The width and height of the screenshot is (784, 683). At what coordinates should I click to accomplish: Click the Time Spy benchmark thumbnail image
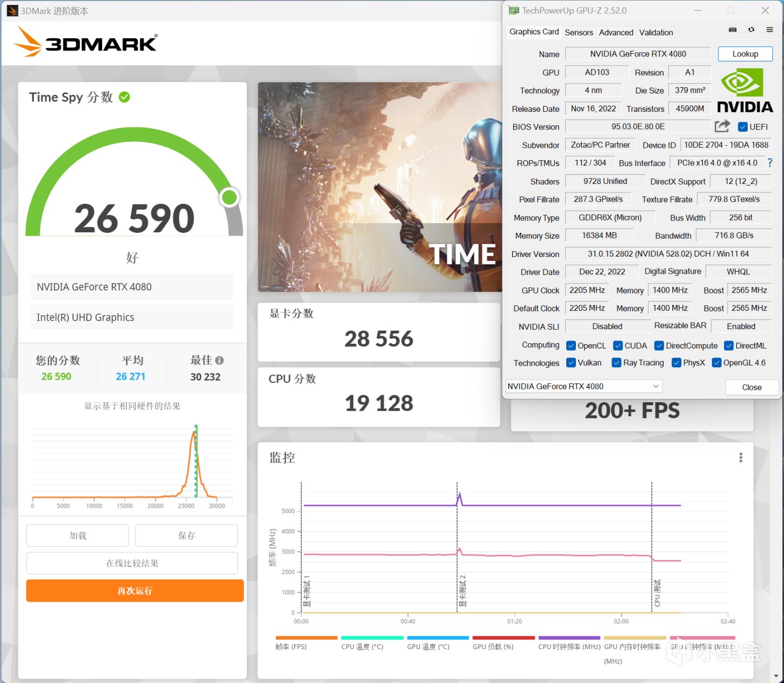pyautogui.click(x=380, y=187)
